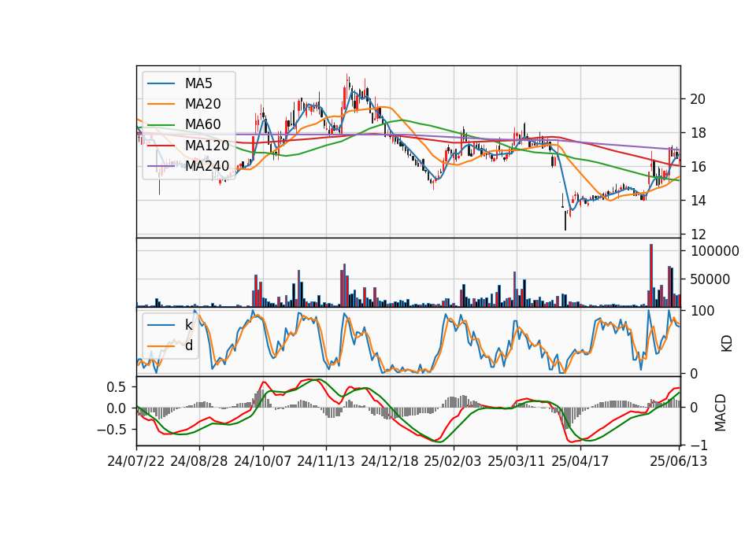This screenshot has height=543, width=756.
Task: Click the d legend label in KD panel
Action: [189, 345]
